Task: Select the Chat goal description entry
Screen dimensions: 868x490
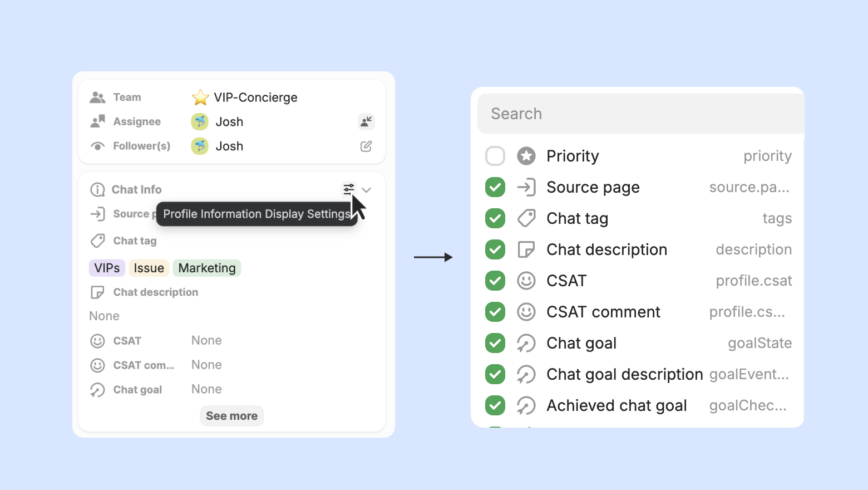Action: 624,374
